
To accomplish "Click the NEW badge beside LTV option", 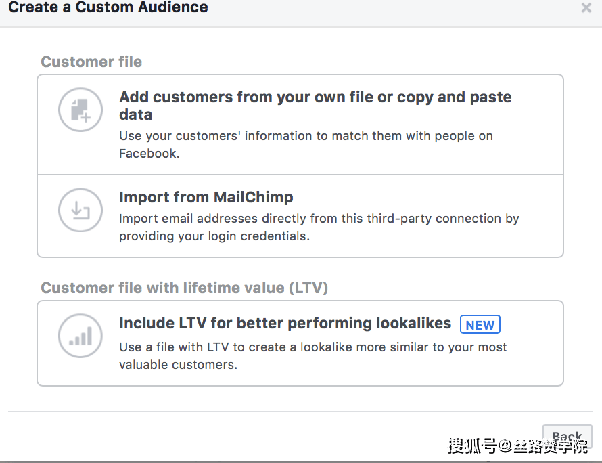I will 480,324.
